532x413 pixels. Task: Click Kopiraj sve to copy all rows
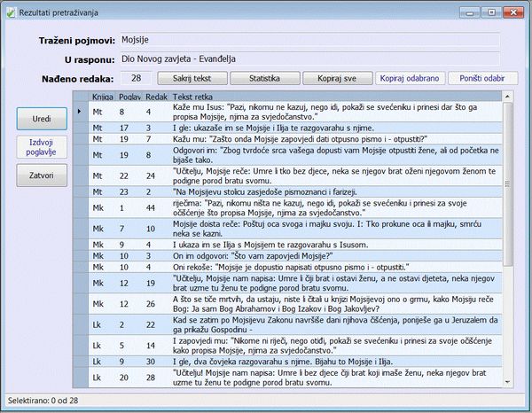coord(336,79)
